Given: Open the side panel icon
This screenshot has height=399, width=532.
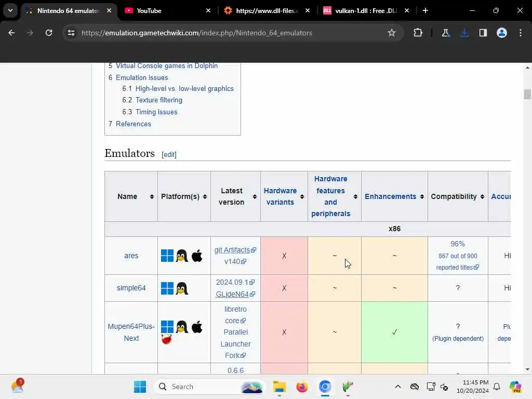Looking at the screenshot, I should (483, 33).
